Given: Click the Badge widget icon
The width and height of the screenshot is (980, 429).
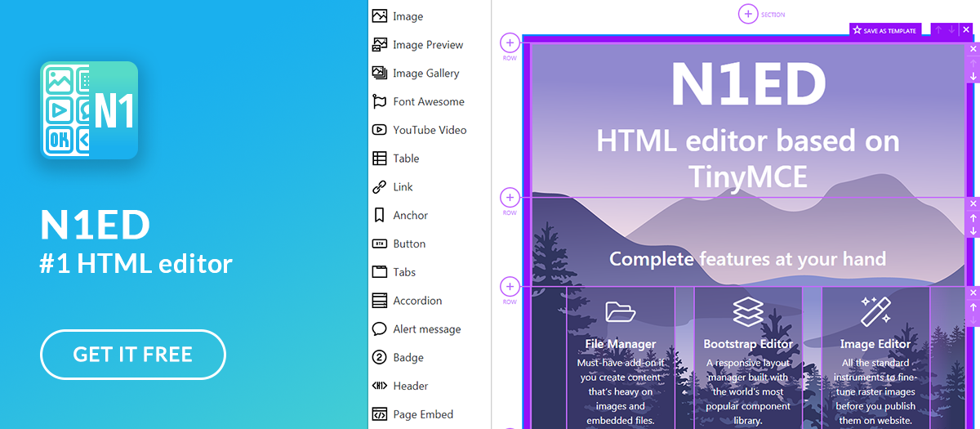Looking at the screenshot, I should (x=379, y=357).
